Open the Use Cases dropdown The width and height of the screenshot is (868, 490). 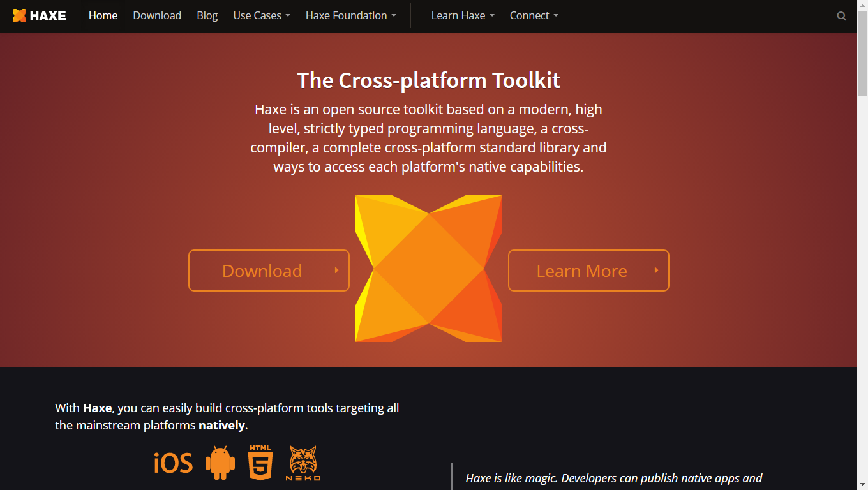coord(261,15)
